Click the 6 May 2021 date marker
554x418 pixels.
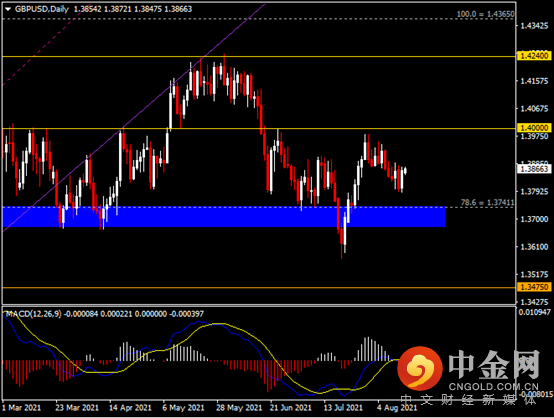[x=183, y=408]
